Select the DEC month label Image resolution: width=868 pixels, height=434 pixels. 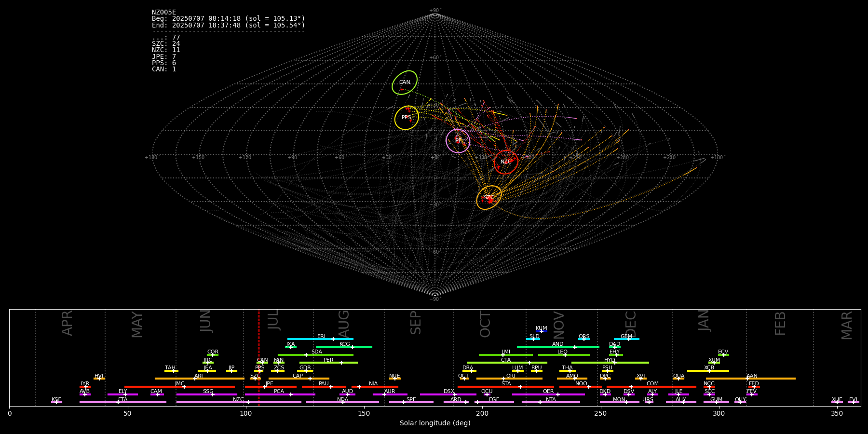point(631,323)
